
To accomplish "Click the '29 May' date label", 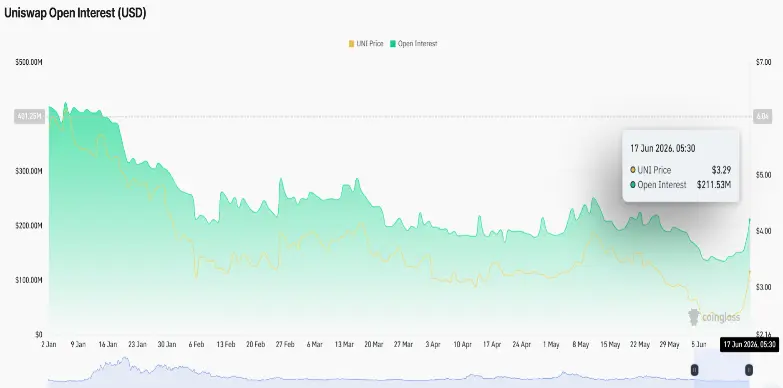I will click(669, 345).
